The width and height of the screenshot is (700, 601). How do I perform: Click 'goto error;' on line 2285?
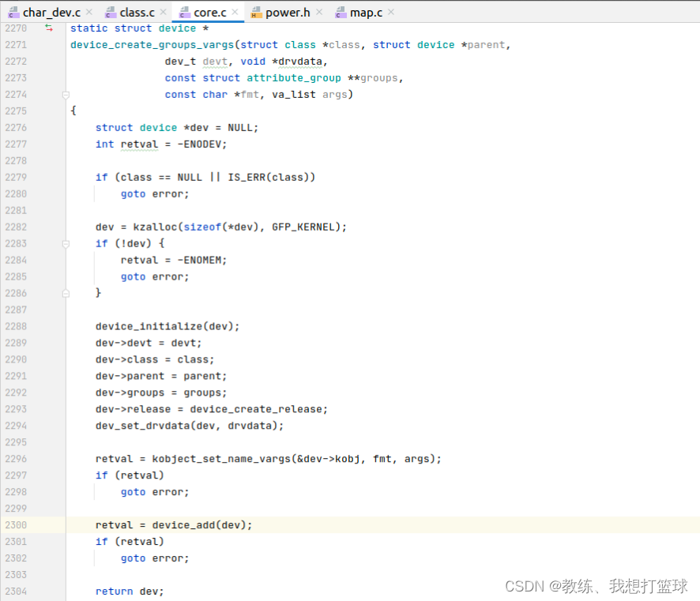pos(155,276)
